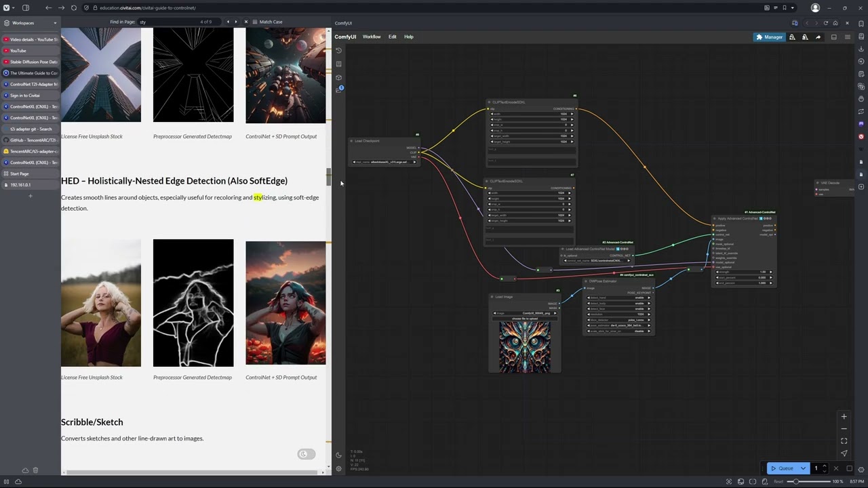This screenshot has width=868, height=488.
Task: Click the Queue button
Action: pyautogui.click(x=782, y=468)
